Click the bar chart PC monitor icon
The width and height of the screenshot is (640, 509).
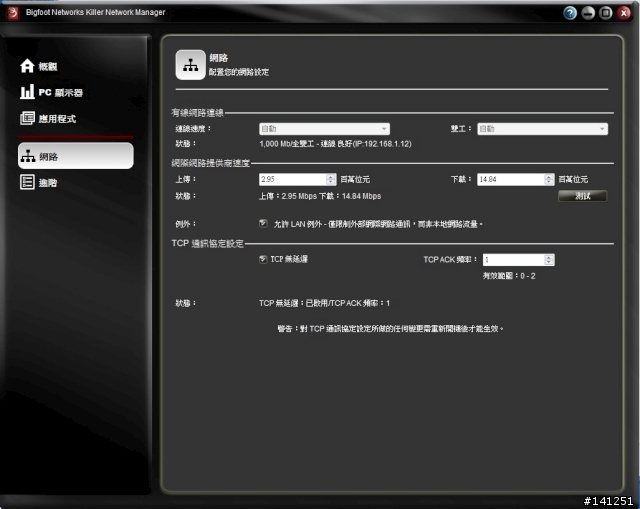27,92
